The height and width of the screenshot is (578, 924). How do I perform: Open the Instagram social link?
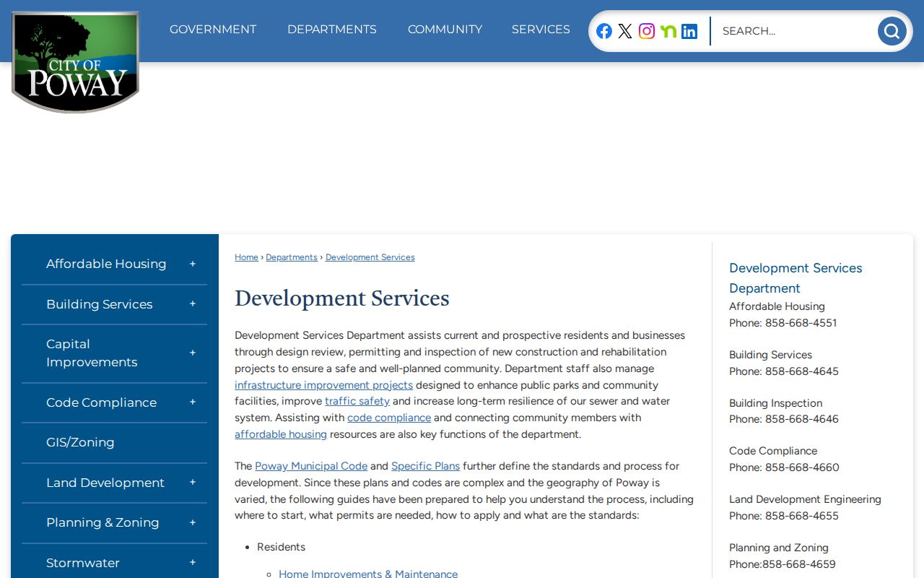tap(647, 31)
